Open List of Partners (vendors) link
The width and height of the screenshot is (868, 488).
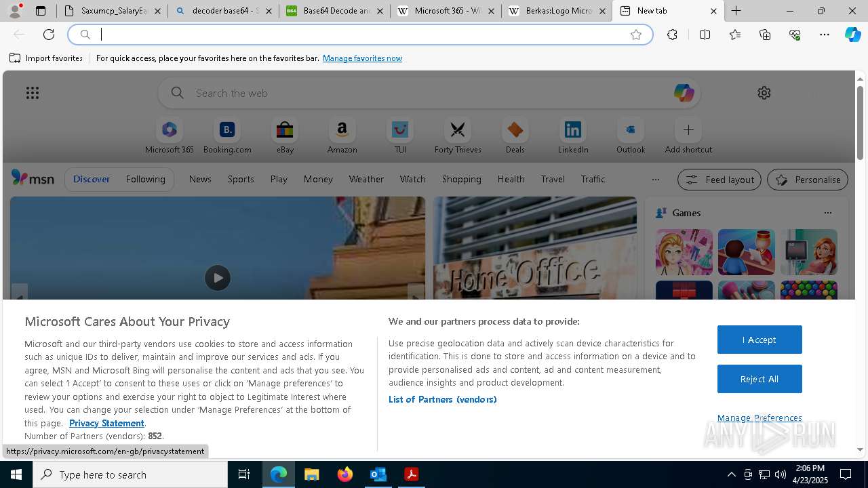pyautogui.click(x=442, y=399)
